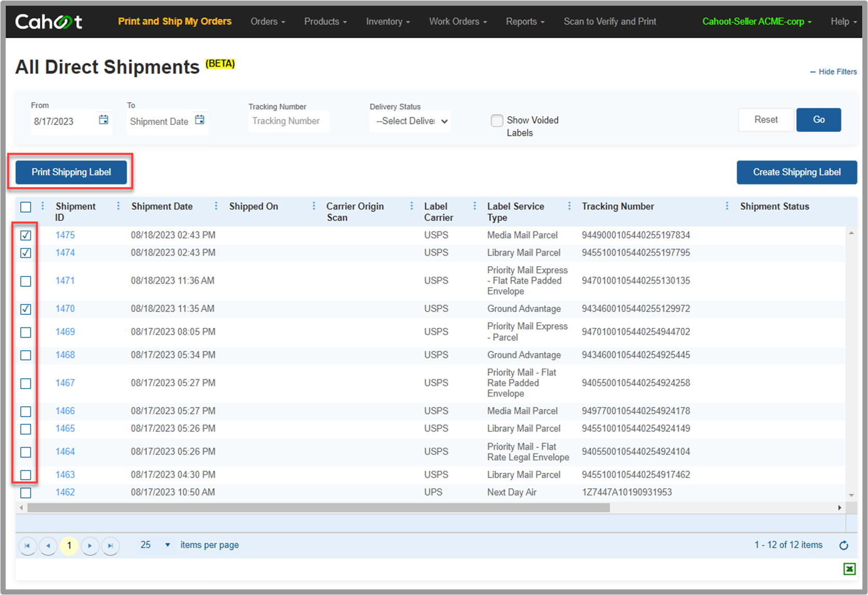Click the Cahoot logo
Viewport: 868px width, 595px height.
click(49, 22)
